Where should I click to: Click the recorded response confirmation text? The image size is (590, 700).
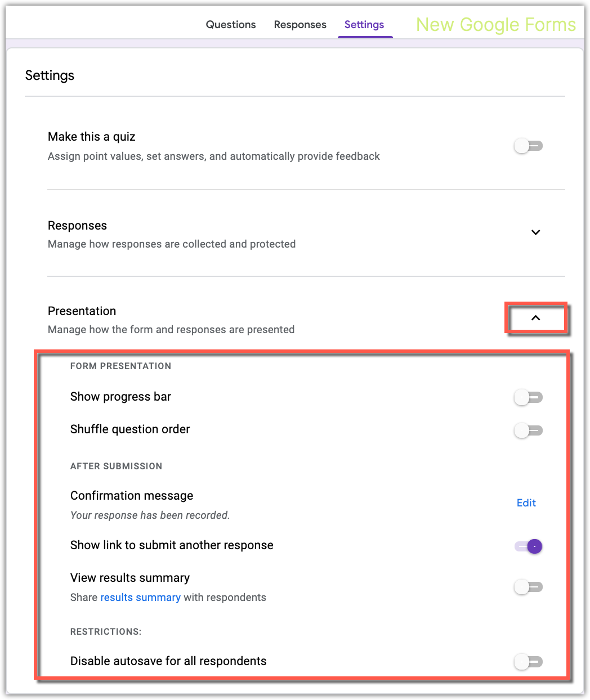coord(150,515)
